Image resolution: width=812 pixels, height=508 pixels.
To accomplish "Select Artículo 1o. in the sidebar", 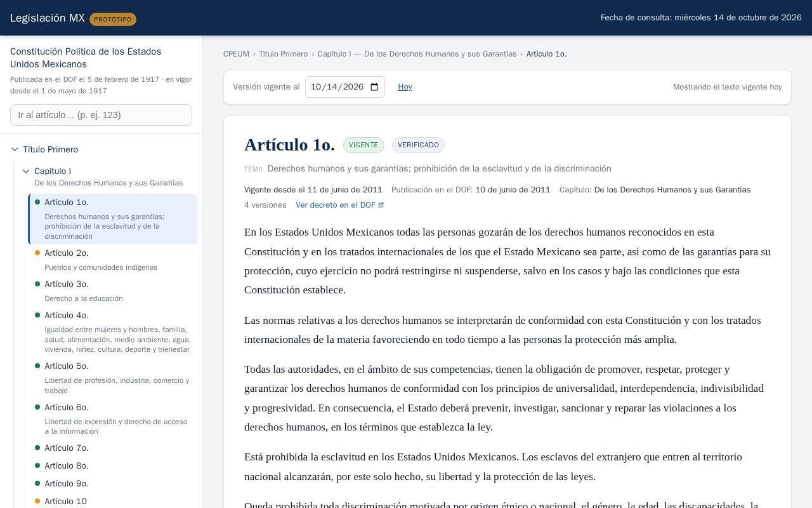I will 113,219.
